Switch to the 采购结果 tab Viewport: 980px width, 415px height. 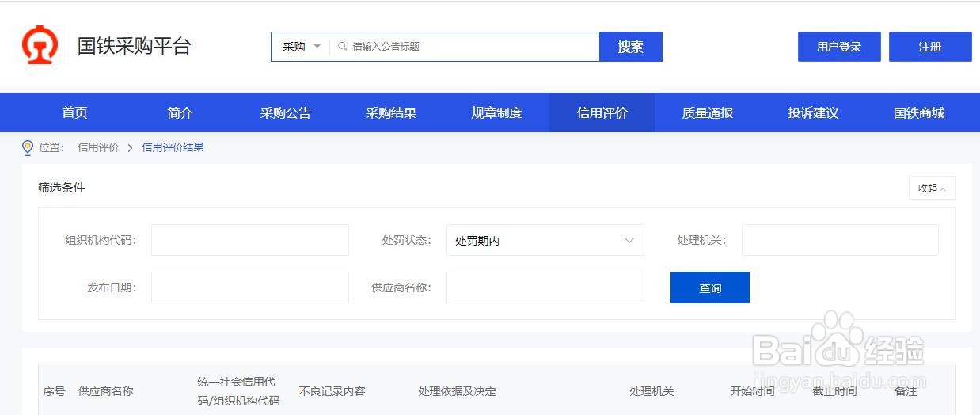pos(391,112)
